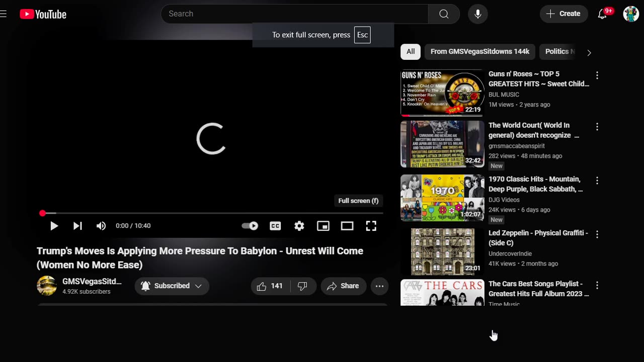644x362 pixels.
Task: Visit gmsmaccabeanspirit channel
Action: coord(517,146)
